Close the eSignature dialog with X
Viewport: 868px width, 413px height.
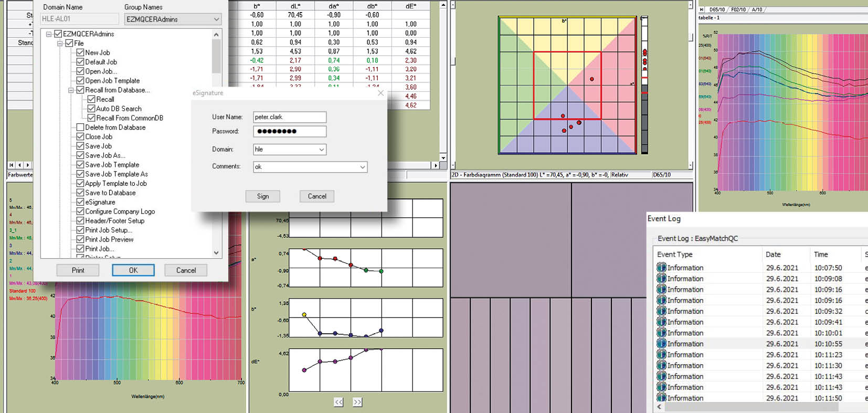pyautogui.click(x=380, y=93)
